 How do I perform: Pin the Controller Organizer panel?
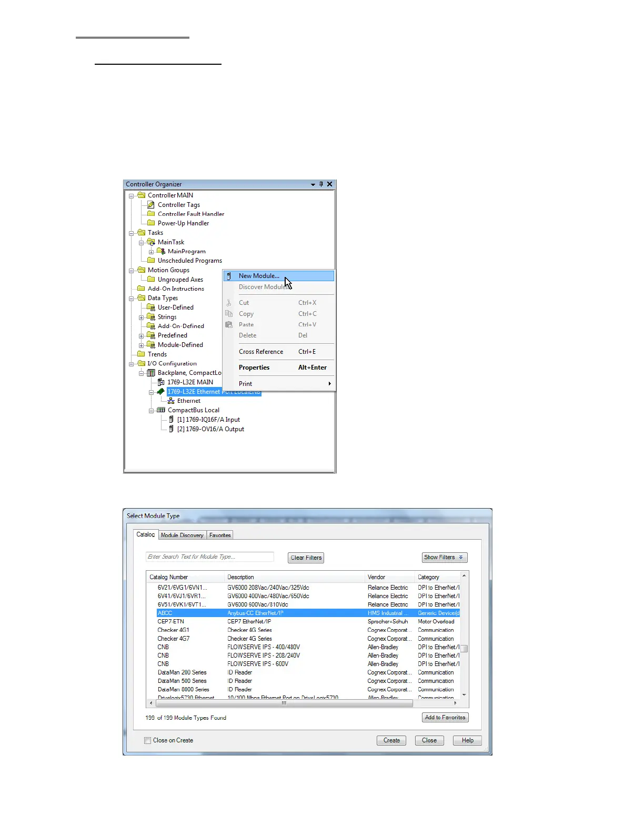click(x=321, y=184)
